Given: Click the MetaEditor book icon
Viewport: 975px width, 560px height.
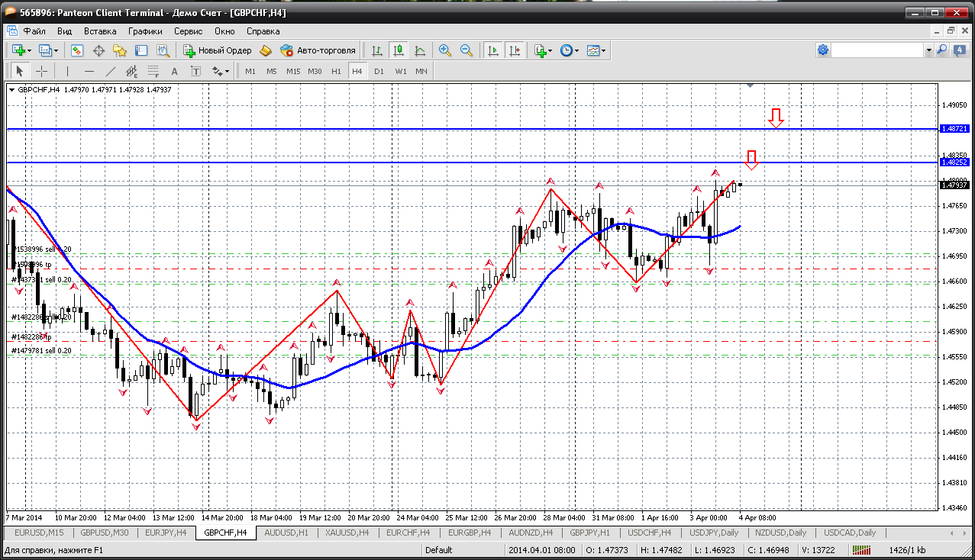Looking at the screenshot, I should click(x=266, y=50).
